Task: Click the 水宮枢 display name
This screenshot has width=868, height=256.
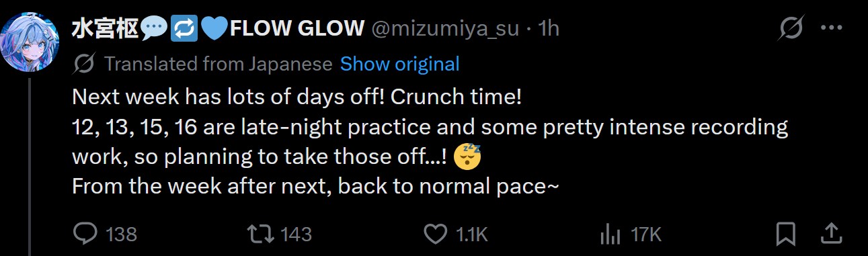Action: (106, 28)
